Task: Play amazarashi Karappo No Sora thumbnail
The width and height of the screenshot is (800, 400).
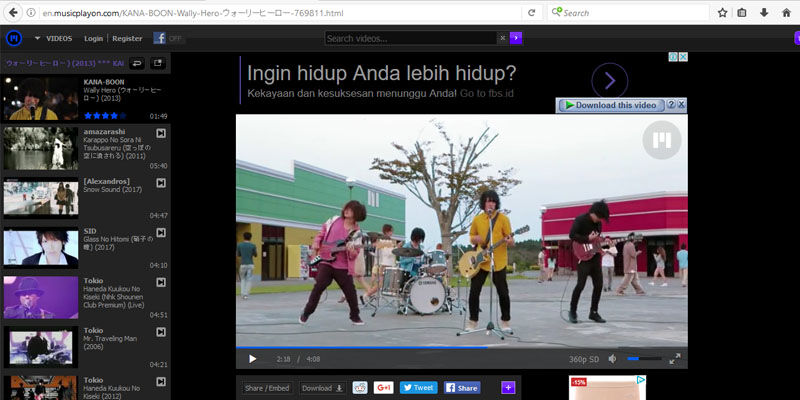Action: tap(41, 148)
